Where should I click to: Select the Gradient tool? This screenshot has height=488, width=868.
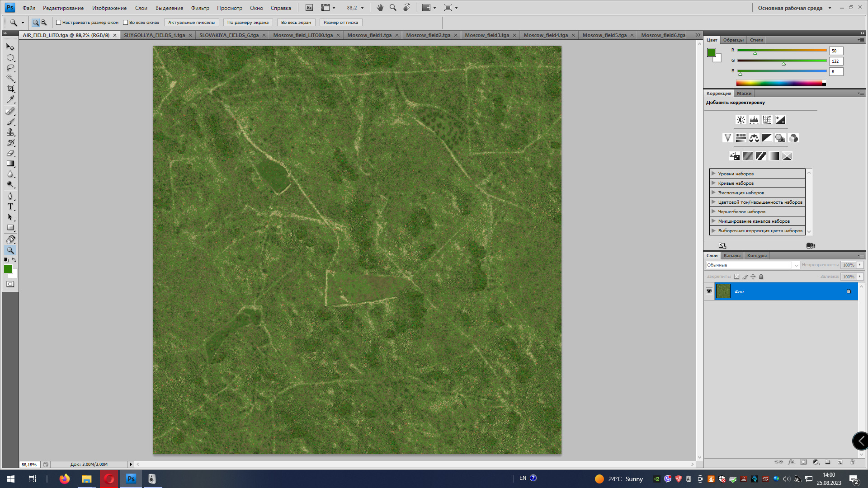(10, 164)
